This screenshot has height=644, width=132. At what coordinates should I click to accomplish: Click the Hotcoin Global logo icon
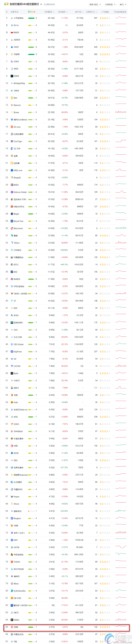(12, 192)
